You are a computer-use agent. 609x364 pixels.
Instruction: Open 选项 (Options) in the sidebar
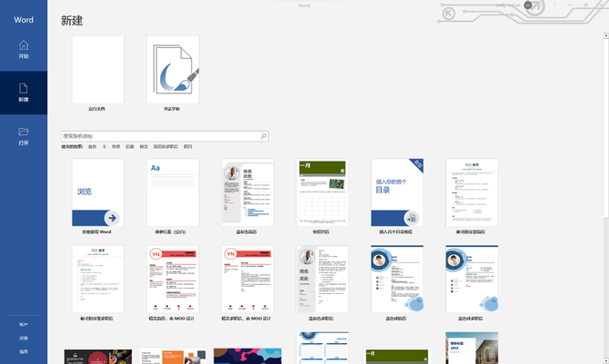[24, 351]
